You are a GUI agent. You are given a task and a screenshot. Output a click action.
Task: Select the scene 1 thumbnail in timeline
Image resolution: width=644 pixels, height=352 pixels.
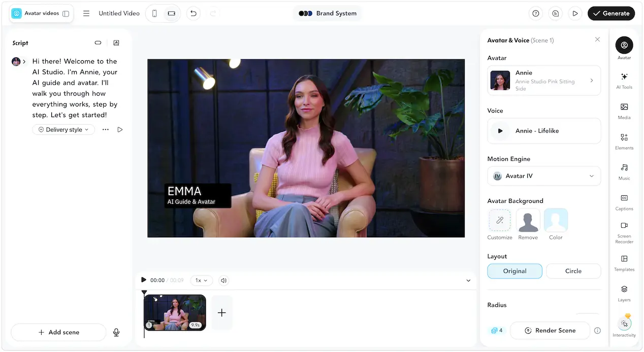tap(175, 312)
